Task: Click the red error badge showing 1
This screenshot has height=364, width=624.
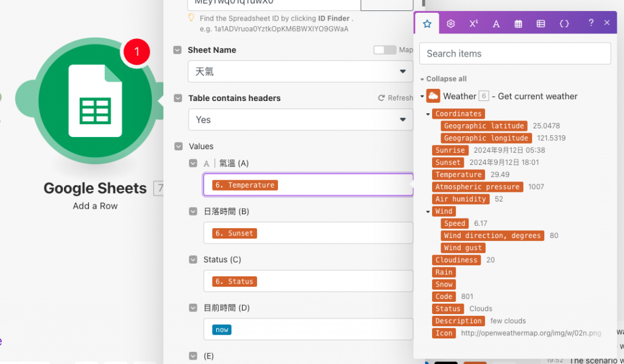Action: point(136,52)
